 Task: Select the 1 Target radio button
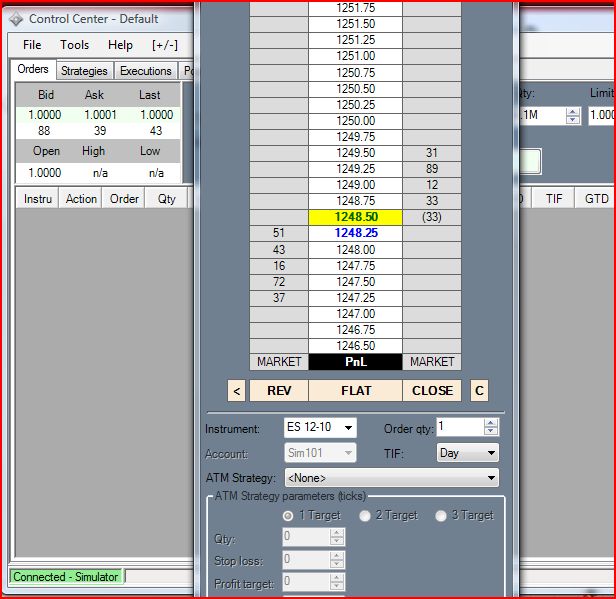pyautogui.click(x=288, y=515)
